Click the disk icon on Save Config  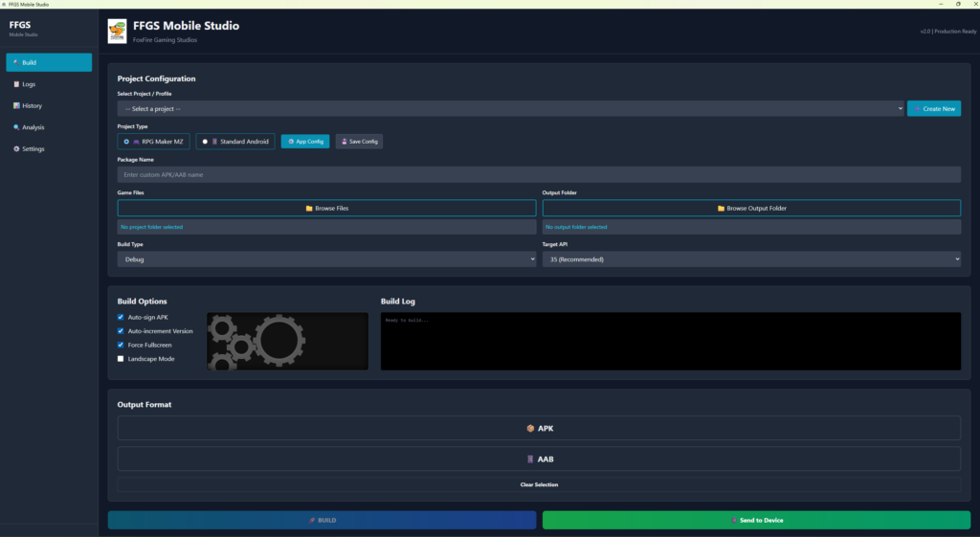coord(344,142)
